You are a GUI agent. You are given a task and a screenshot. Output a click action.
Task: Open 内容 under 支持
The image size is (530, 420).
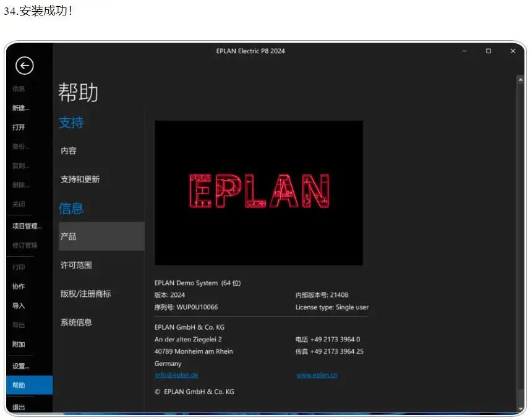(69, 150)
